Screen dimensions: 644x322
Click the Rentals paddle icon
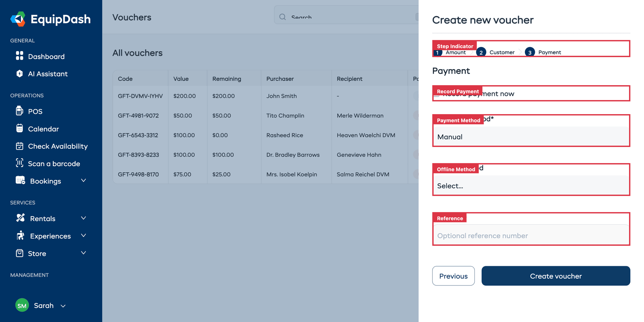[x=20, y=218]
